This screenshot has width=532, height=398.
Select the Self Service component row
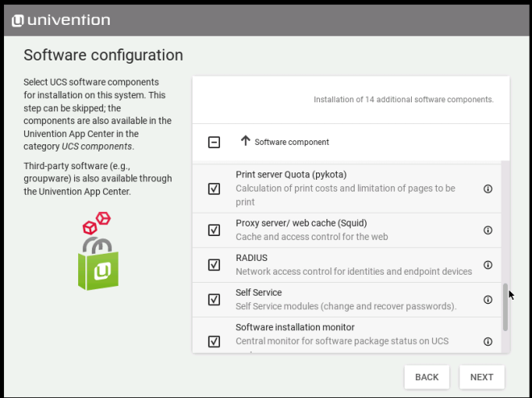click(x=347, y=300)
